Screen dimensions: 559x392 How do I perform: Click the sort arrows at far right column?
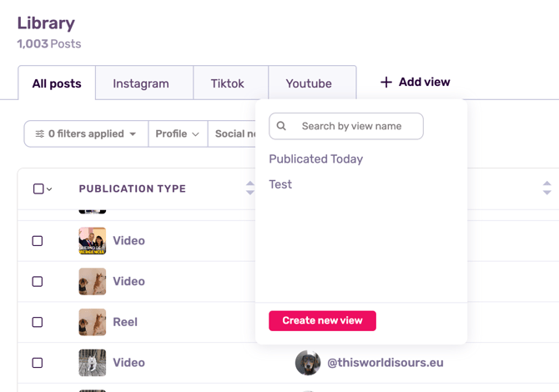tap(546, 188)
